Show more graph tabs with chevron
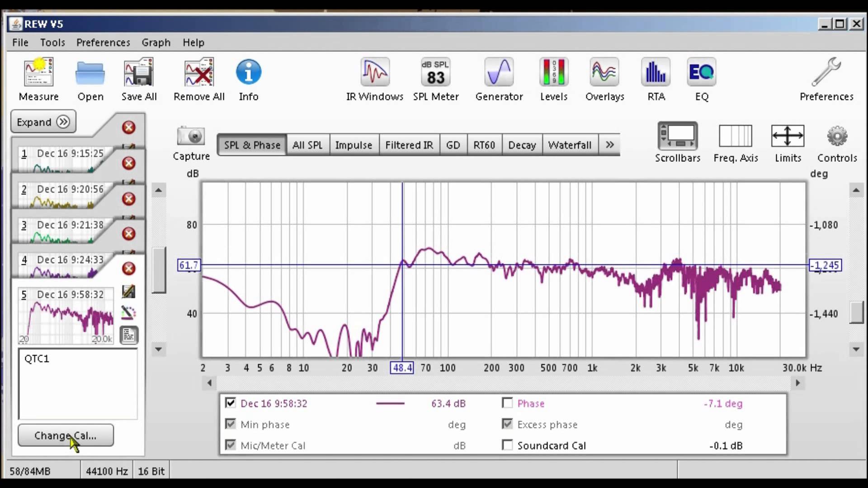Image resolution: width=868 pixels, height=488 pixels. tap(609, 145)
